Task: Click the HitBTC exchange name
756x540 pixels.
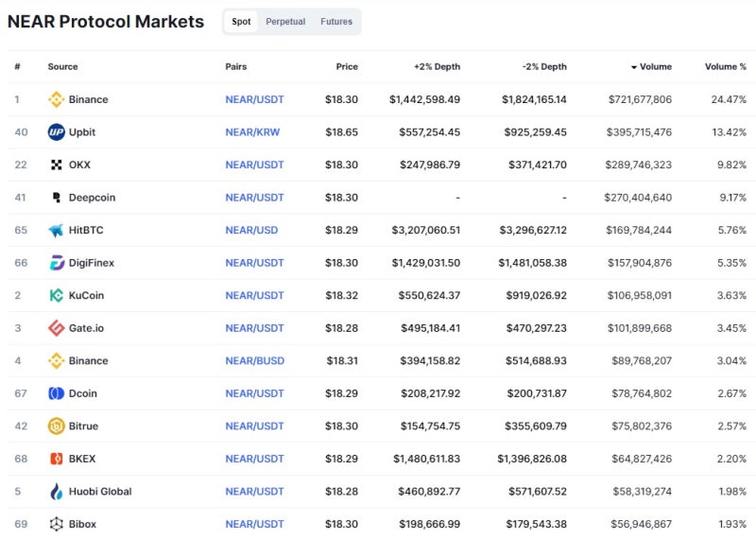Action: (86, 230)
